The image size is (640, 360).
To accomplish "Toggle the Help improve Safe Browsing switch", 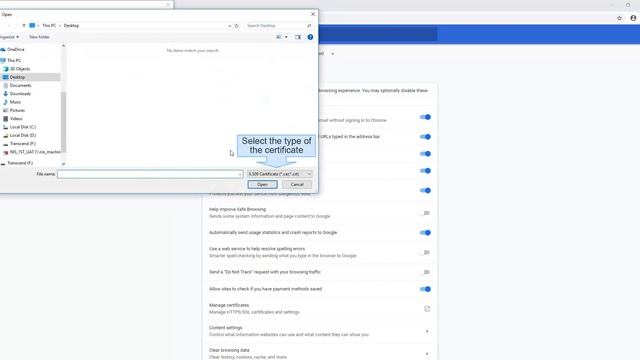I will click(x=425, y=213).
